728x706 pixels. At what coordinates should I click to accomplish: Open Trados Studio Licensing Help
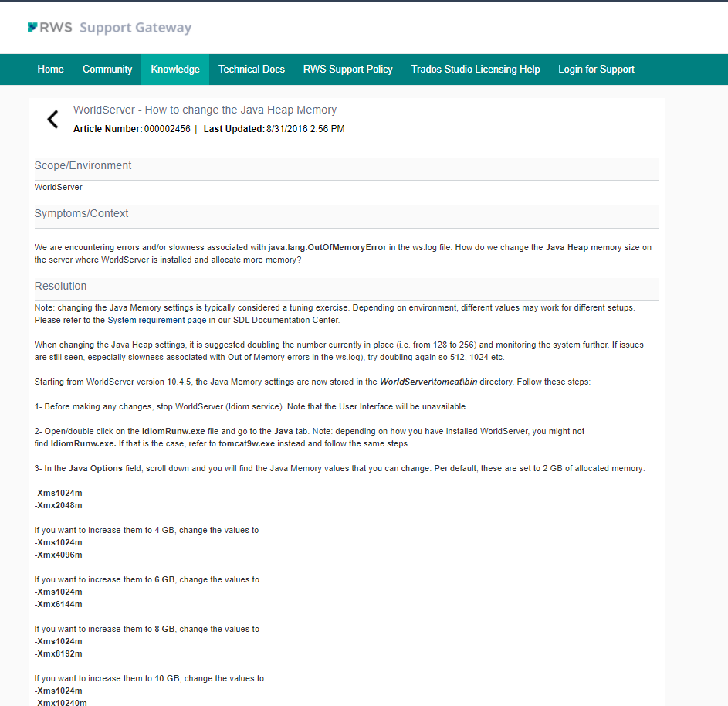476,70
